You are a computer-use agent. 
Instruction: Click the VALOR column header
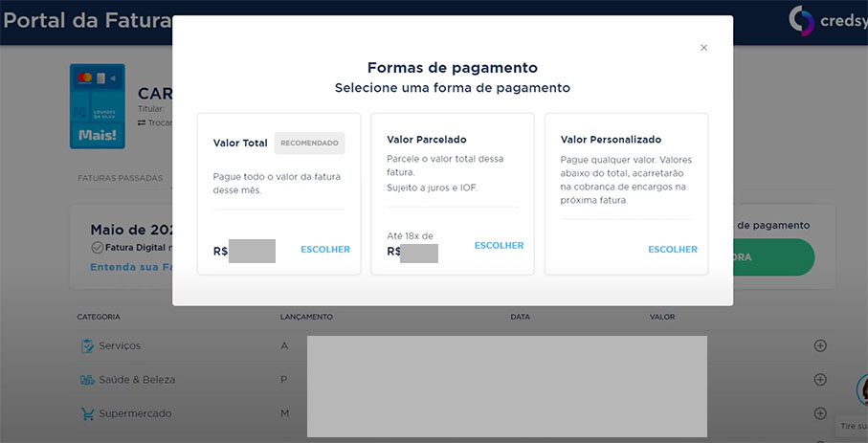pyautogui.click(x=662, y=317)
